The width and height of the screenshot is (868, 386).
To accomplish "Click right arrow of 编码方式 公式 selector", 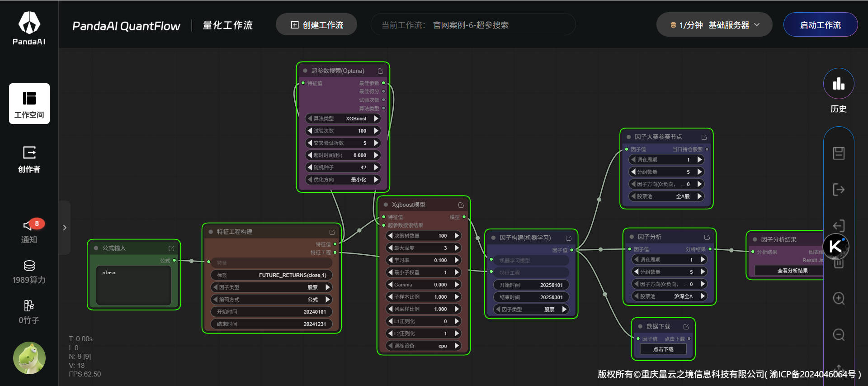I will pos(328,300).
